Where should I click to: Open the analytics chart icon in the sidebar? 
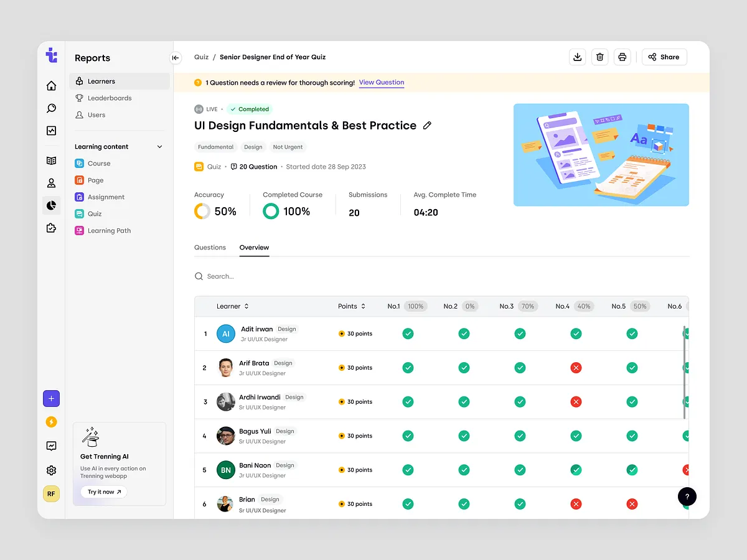pyautogui.click(x=51, y=130)
